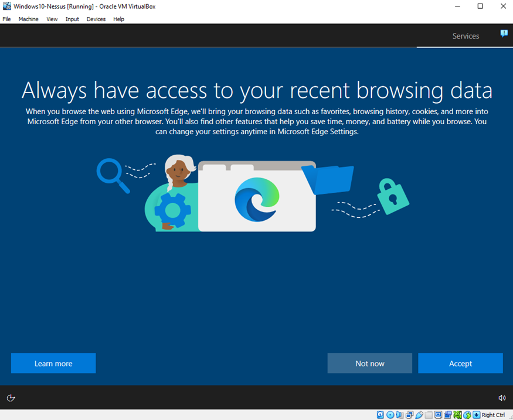513x420 pixels.
Task: Open the Ease of Access icon
Action: pyautogui.click(x=11, y=398)
